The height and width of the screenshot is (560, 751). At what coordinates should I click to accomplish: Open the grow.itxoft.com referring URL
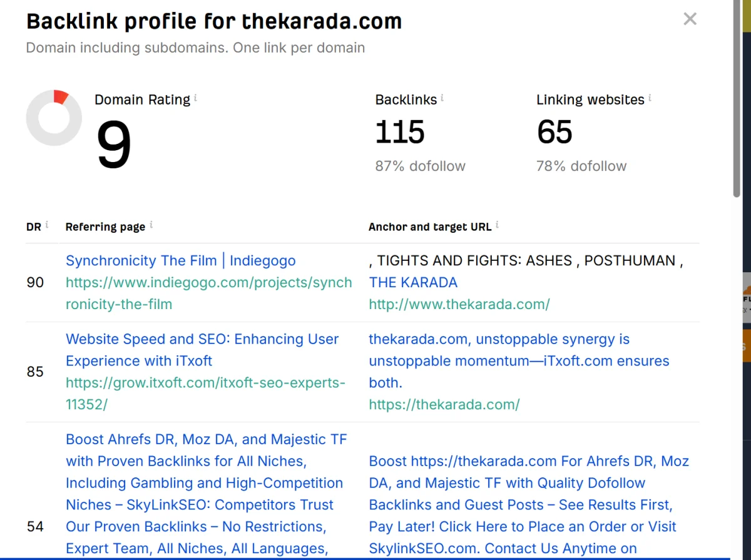click(205, 394)
